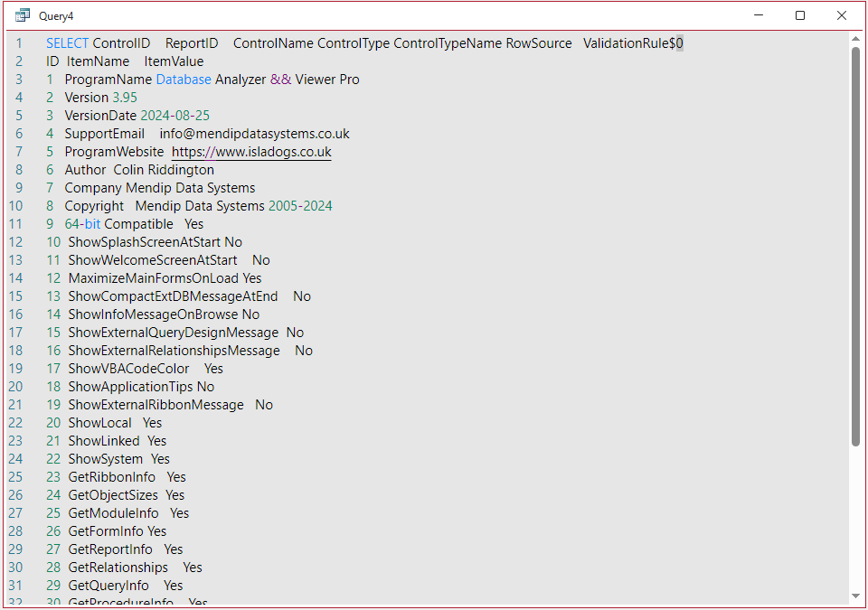
Task: Click the 2005-2024 copyright years
Action: tap(300, 206)
